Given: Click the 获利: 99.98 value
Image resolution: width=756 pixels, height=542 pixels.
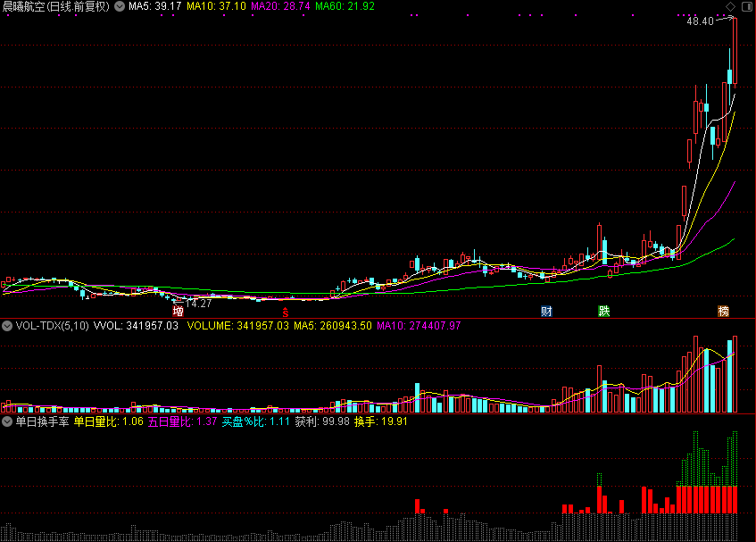Looking at the screenshot, I should pyautogui.click(x=322, y=421).
